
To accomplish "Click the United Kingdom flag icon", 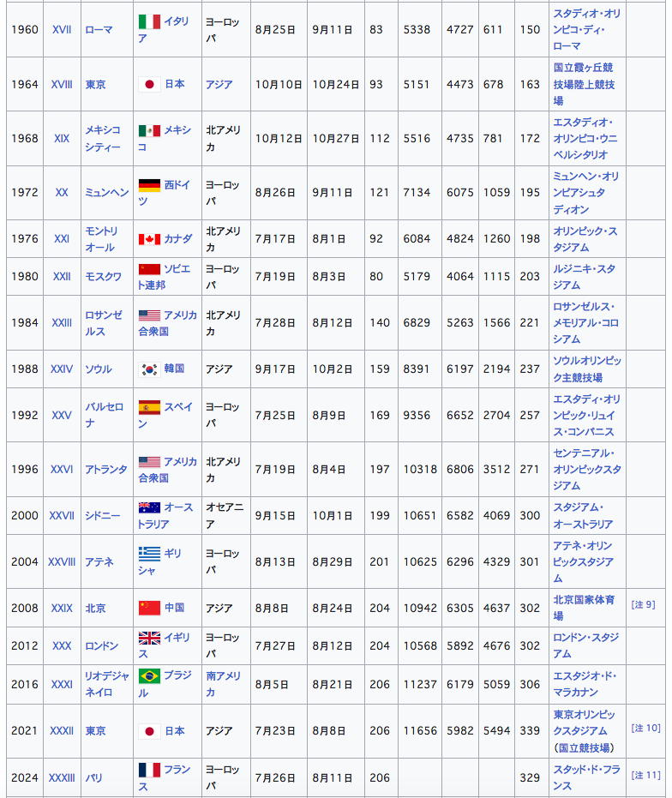I will pyautogui.click(x=149, y=638).
